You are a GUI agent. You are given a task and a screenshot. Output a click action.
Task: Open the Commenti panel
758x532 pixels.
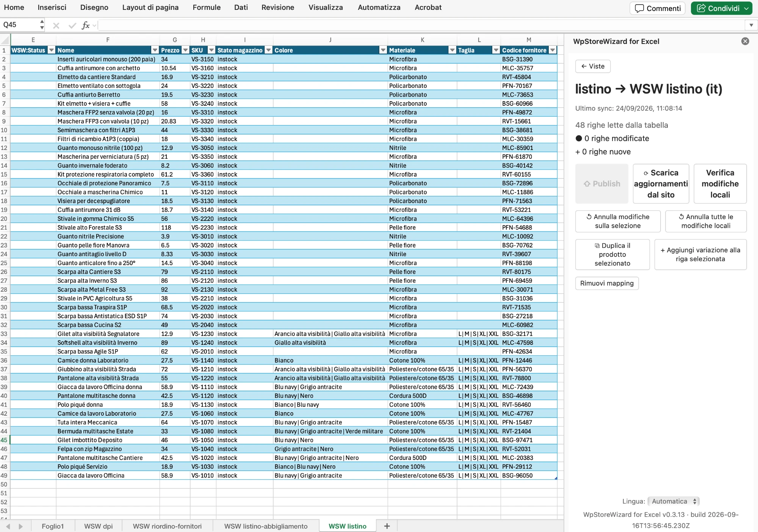click(x=658, y=8)
